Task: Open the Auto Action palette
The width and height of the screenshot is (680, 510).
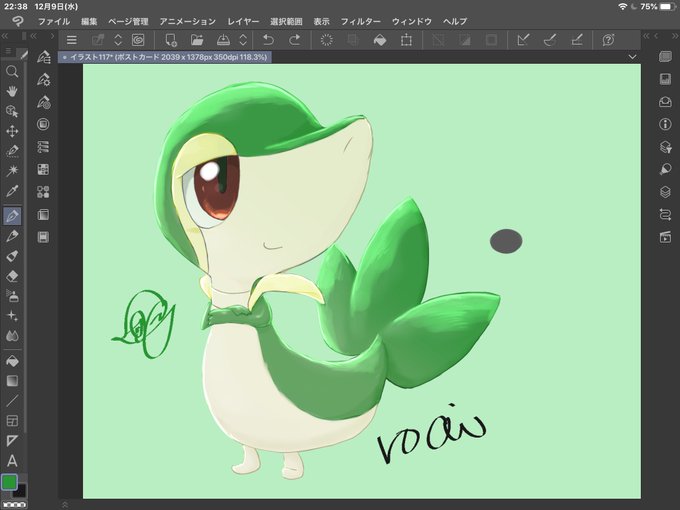Action: (x=665, y=215)
